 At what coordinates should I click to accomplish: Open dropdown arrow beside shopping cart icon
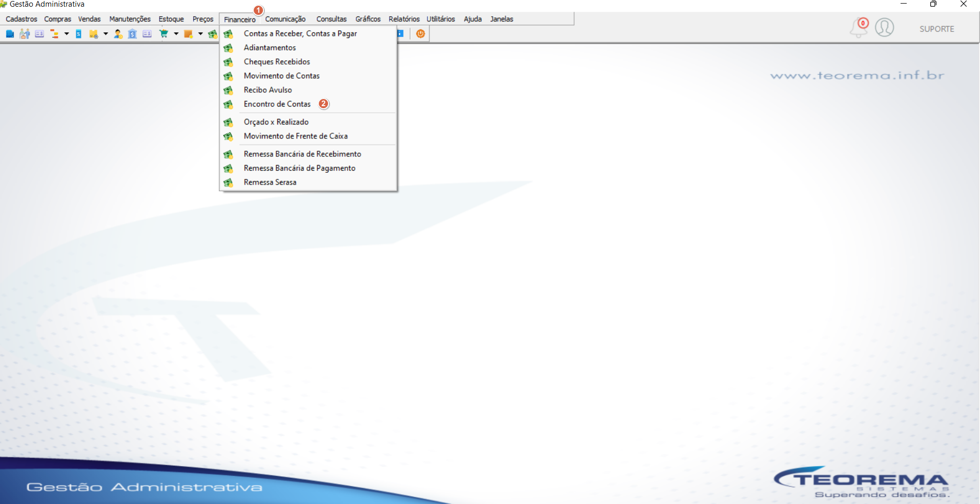click(x=176, y=34)
